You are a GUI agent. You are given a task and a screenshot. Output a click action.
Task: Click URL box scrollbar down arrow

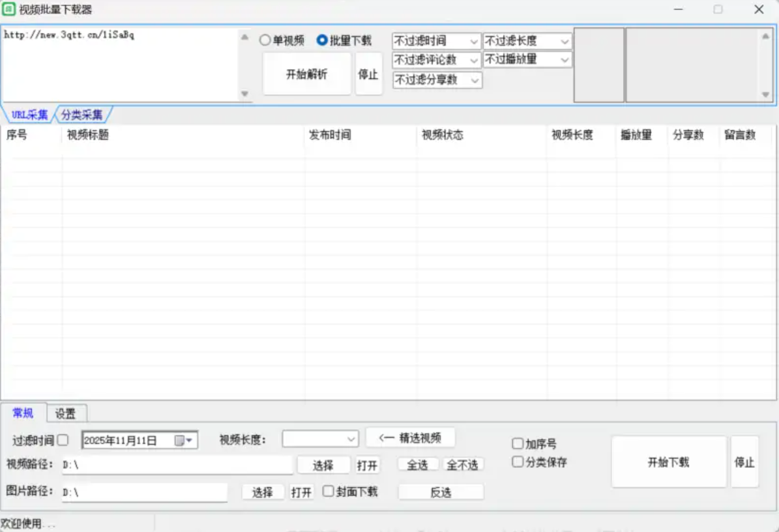coord(244,93)
